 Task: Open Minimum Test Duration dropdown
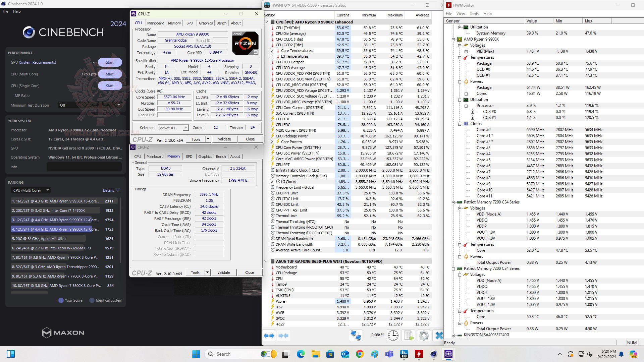point(89,105)
